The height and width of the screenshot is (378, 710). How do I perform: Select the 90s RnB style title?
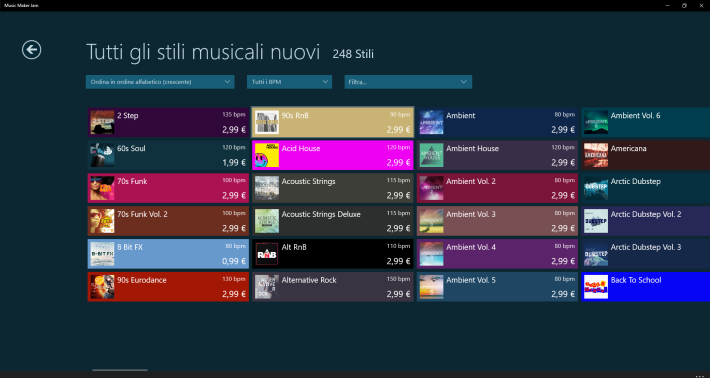295,115
